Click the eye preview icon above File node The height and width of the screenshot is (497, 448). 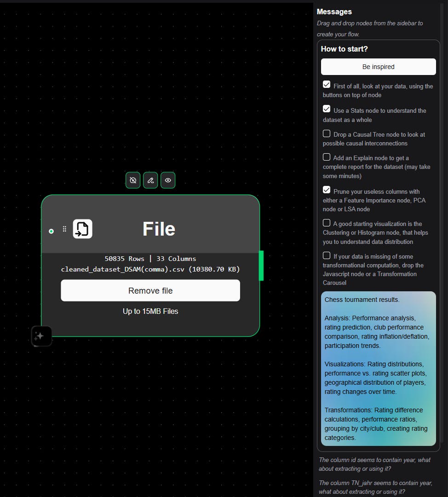168,180
